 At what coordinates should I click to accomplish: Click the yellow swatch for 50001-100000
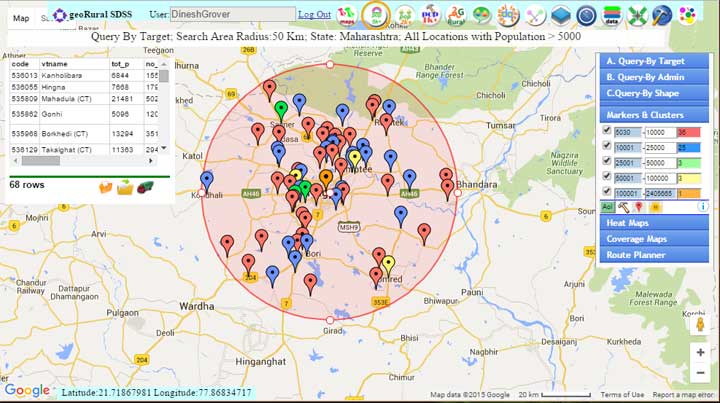tap(689, 178)
